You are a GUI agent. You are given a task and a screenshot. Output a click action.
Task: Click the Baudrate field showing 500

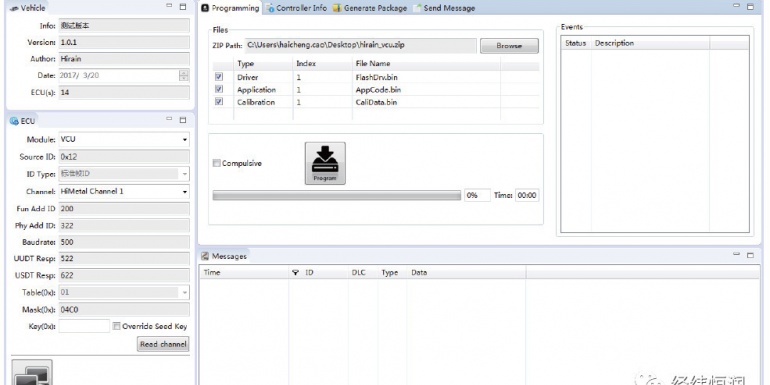(124, 242)
